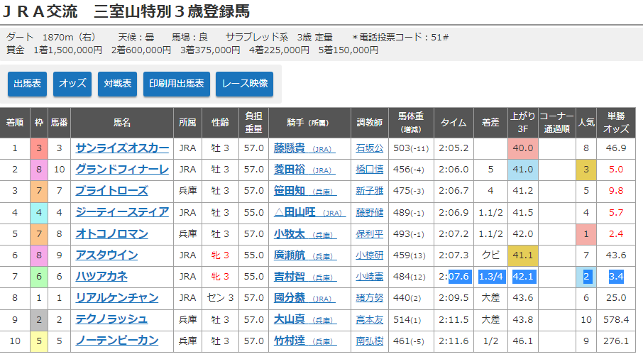Image resolution: width=643 pixels, height=364 pixels.
Task: Open trainer link 藤野健
Action: point(370,212)
